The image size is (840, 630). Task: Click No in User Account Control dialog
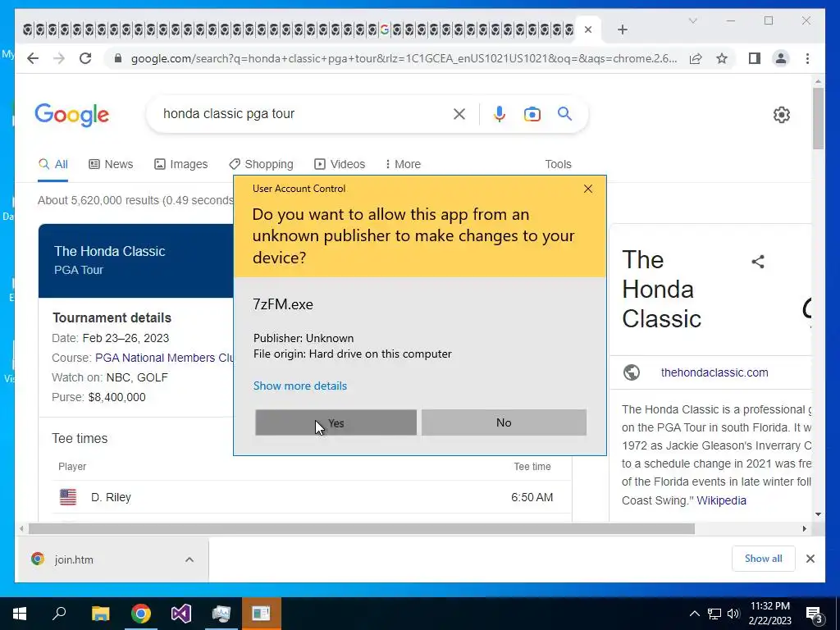[504, 422]
